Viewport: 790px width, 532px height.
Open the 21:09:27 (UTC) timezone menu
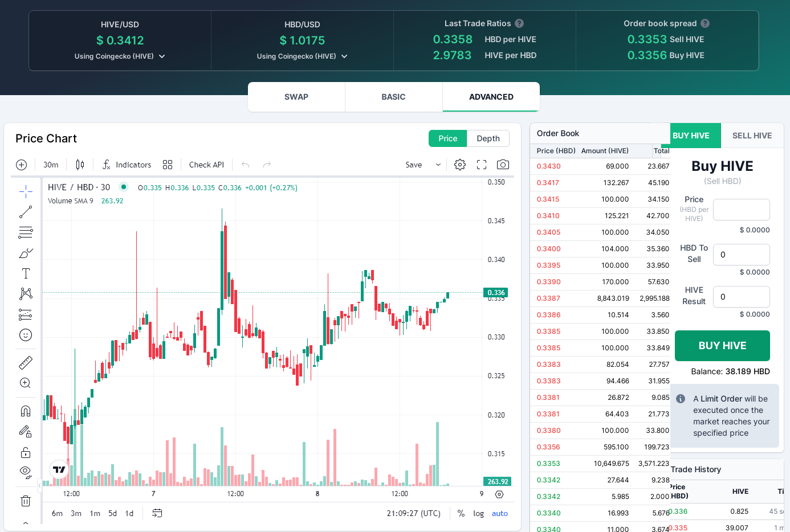(414, 513)
